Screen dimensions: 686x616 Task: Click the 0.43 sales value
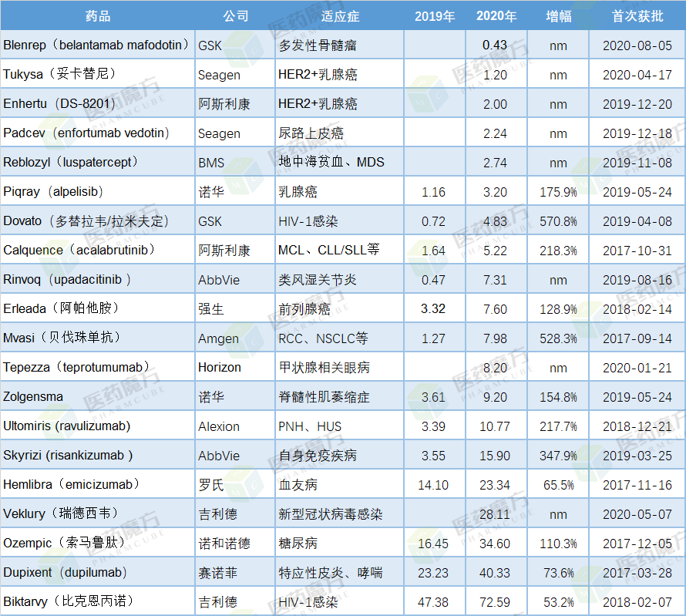[x=496, y=45]
